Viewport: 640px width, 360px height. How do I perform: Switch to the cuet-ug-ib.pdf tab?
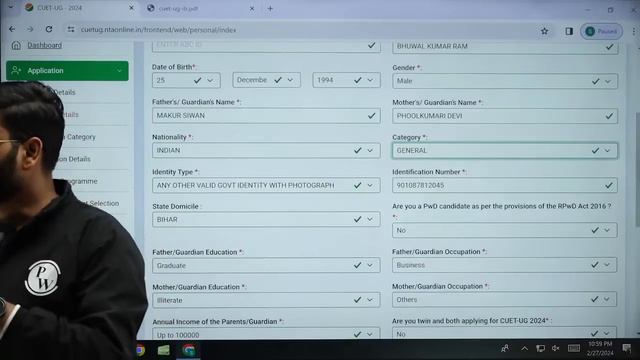point(201,8)
